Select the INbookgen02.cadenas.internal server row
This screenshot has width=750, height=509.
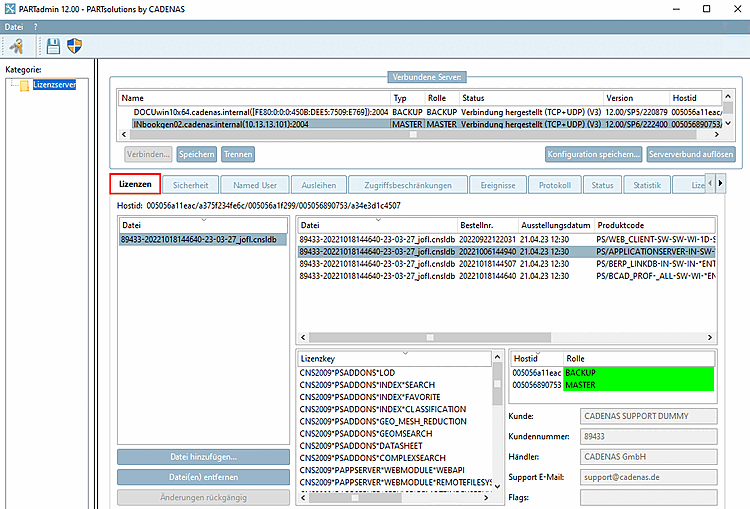(420, 124)
